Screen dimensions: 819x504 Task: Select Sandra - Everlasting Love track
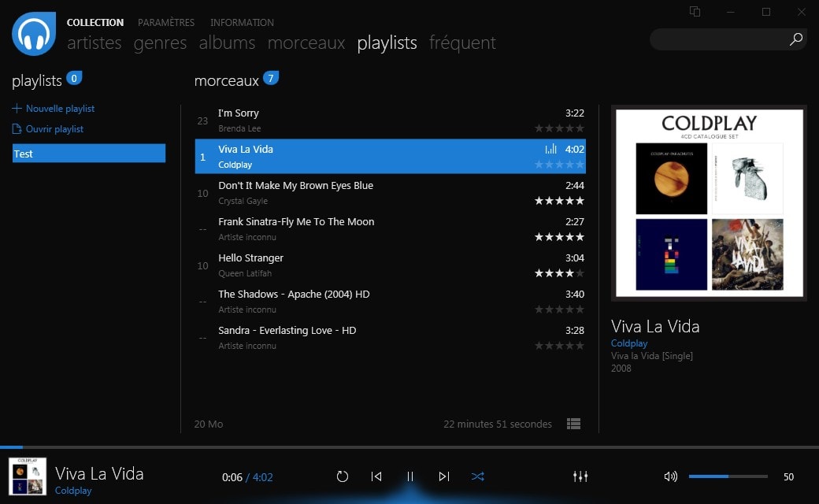(x=390, y=337)
